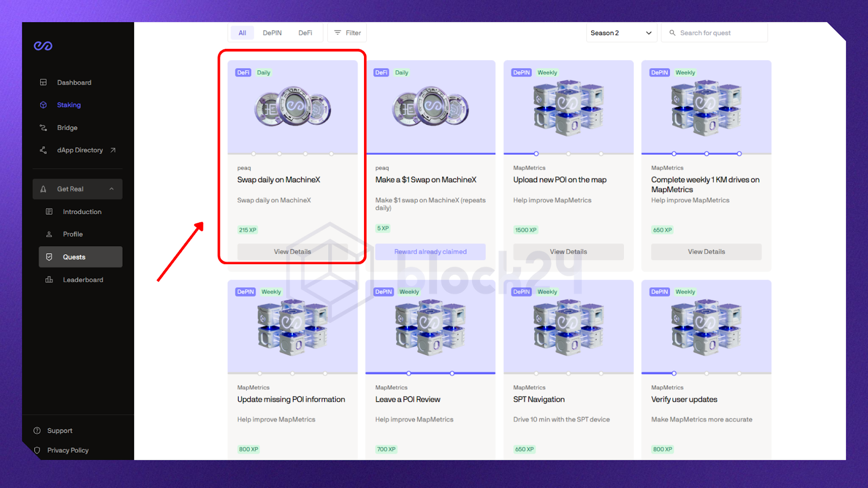Open dApp Directory external link arrow

tap(113, 150)
